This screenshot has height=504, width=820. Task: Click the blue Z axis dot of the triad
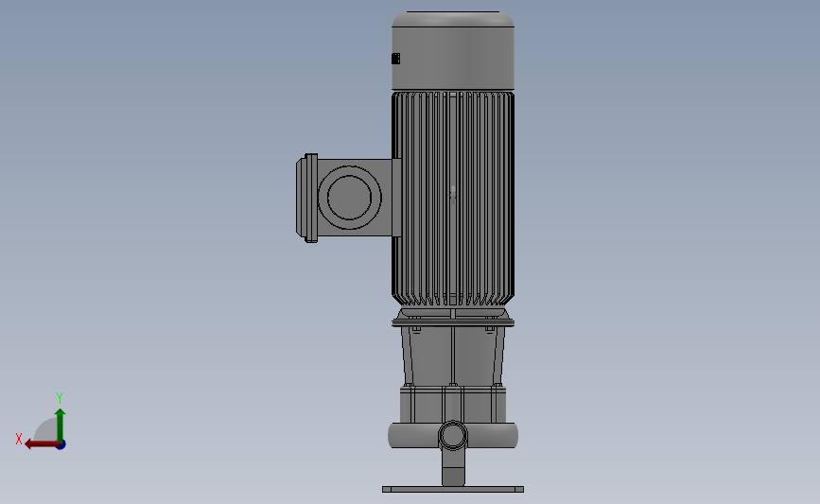[x=61, y=445]
